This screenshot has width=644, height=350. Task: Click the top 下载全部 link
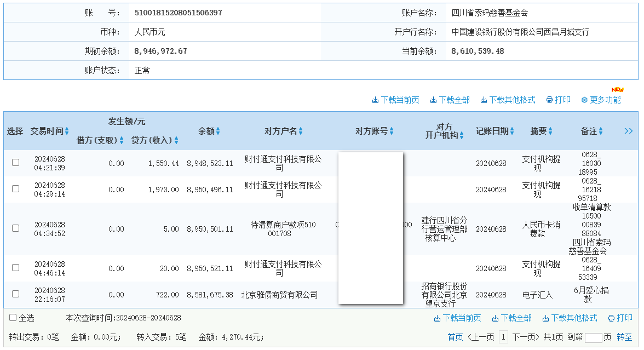point(455,100)
